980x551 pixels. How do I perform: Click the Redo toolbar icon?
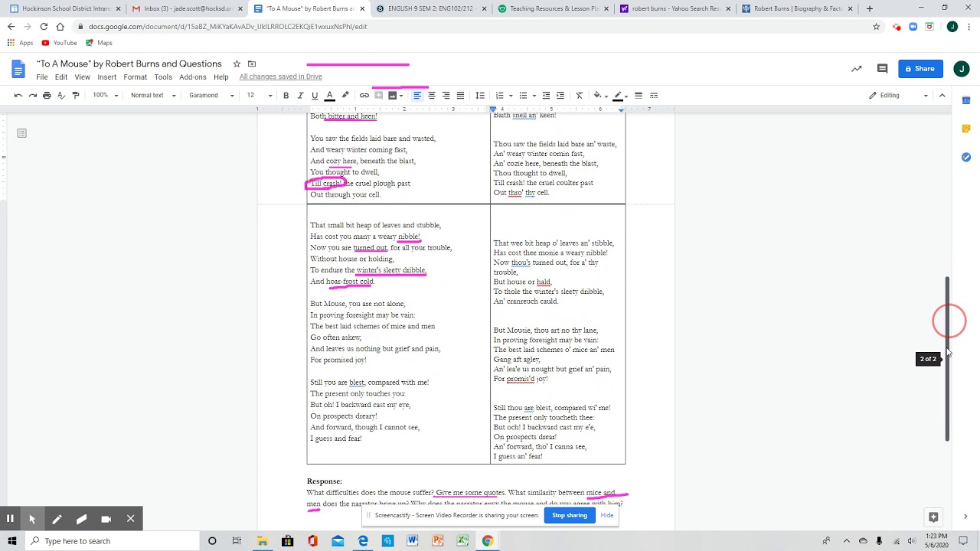[32, 96]
